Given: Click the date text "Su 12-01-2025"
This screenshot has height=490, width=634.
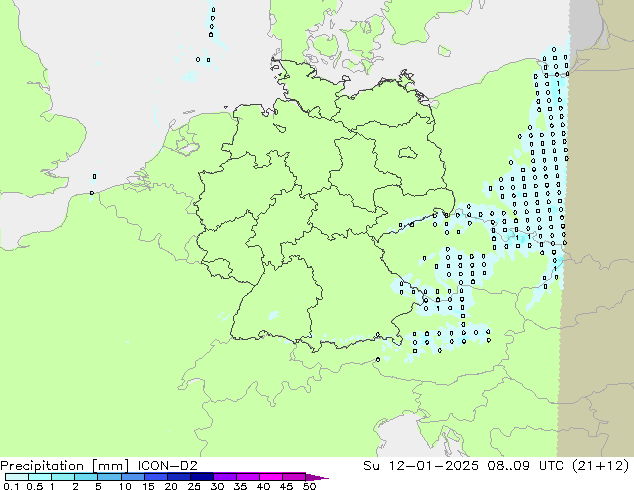Looking at the screenshot, I should tap(421, 466).
